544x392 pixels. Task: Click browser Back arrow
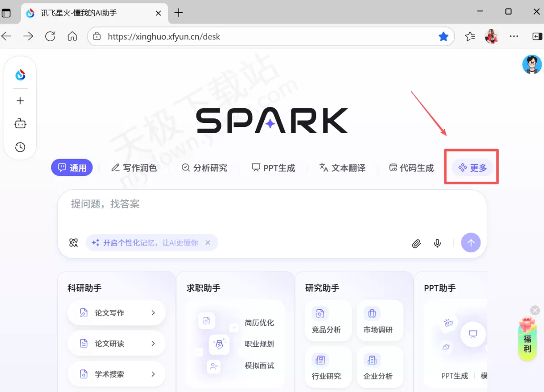pos(6,36)
